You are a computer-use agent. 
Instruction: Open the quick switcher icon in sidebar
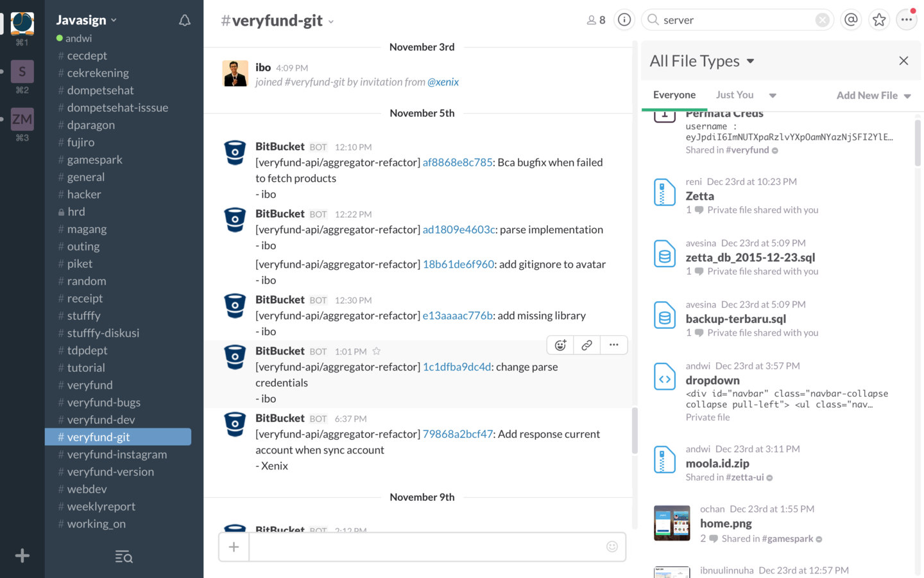(124, 557)
